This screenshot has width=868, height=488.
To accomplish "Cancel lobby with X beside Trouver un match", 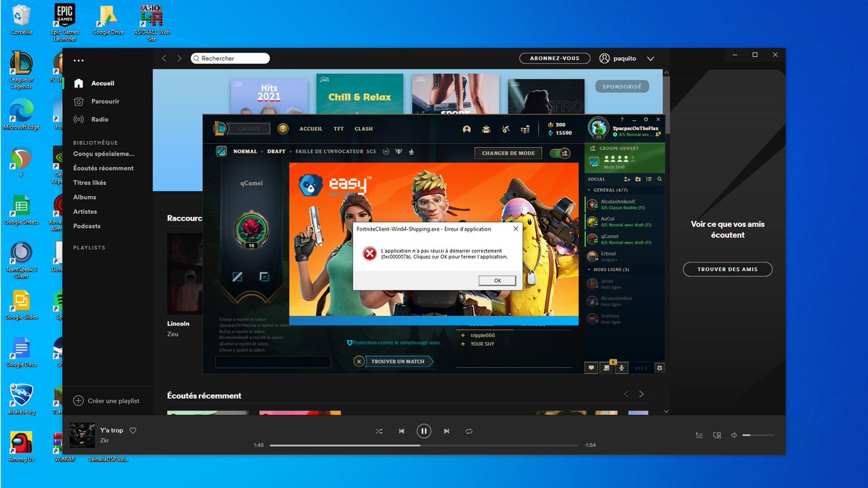I will pos(359,361).
